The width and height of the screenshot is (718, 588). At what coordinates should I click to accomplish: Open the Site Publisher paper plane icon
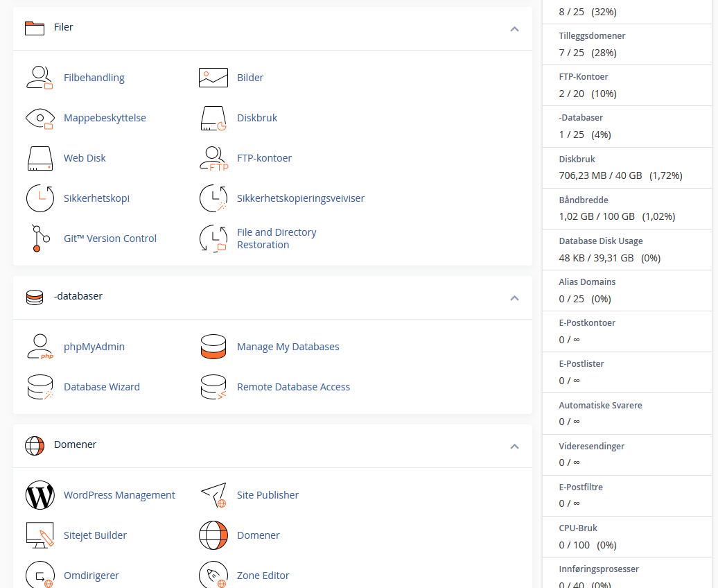coord(213,495)
